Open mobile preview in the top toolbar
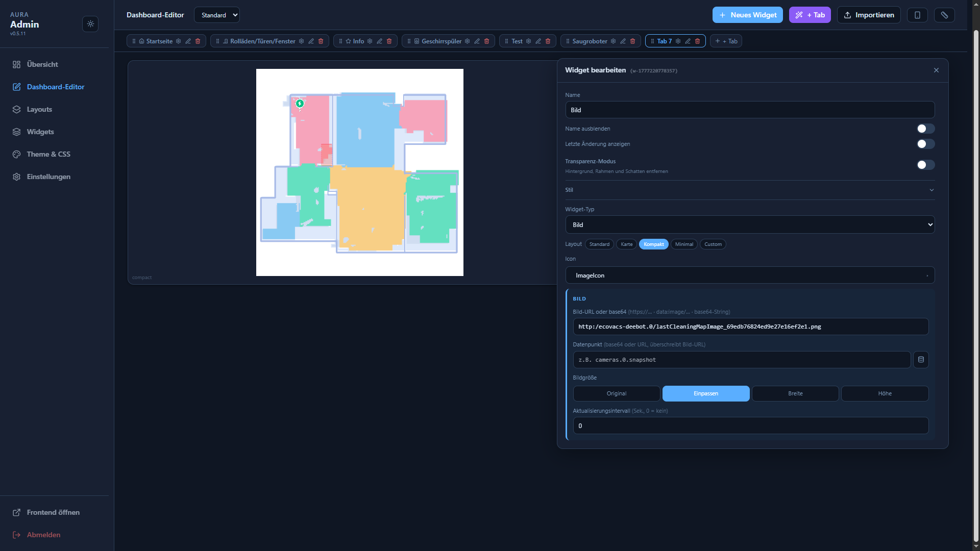 [x=917, y=15]
